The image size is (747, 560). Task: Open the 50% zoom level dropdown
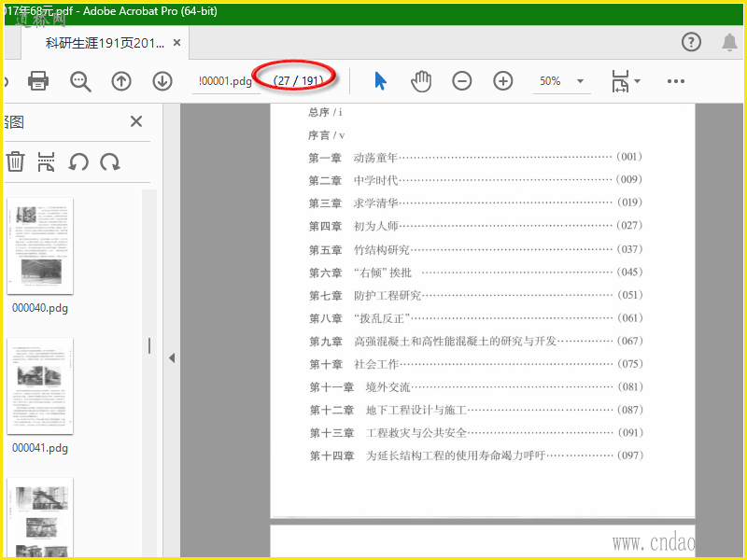[580, 81]
